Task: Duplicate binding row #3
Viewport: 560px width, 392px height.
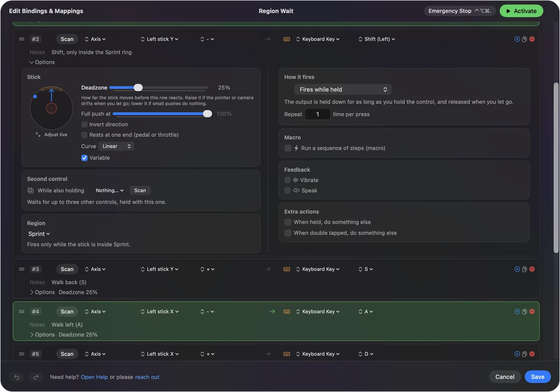Action: (x=524, y=269)
